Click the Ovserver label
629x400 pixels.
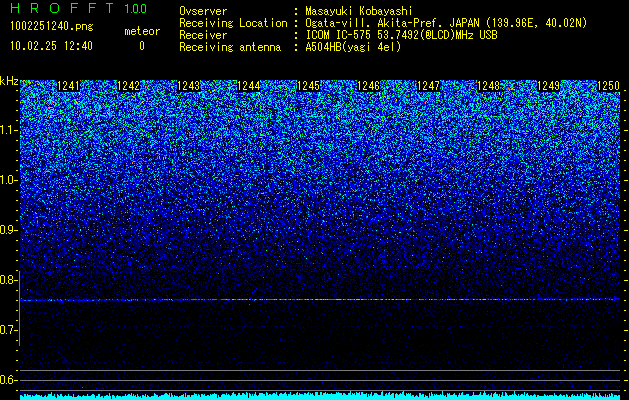click(x=203, y=11)
